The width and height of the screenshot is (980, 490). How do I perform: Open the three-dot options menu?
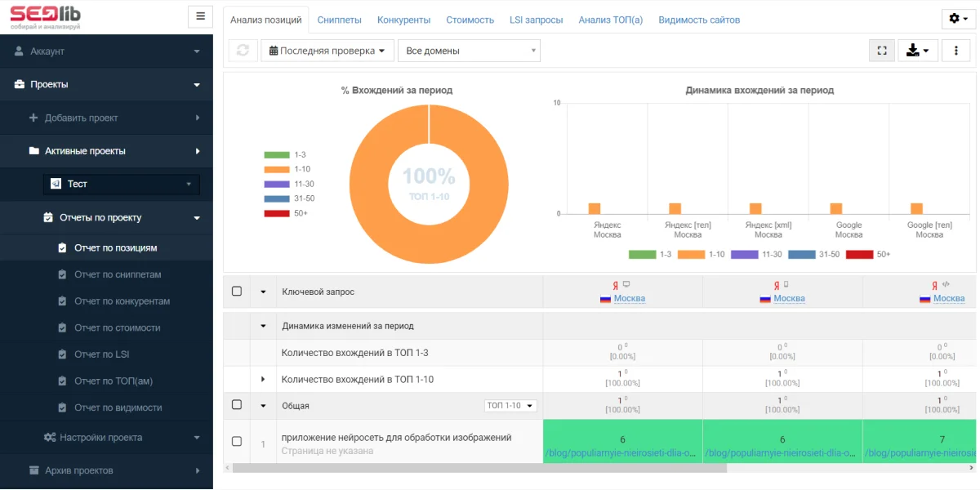click(x=955, y=51)
